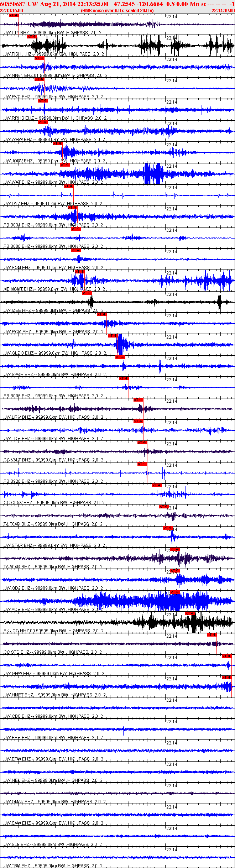This screenshot has height=868, width=235.
Task: Click the red pick flag on the TA F04D trace
Action: 164,507
